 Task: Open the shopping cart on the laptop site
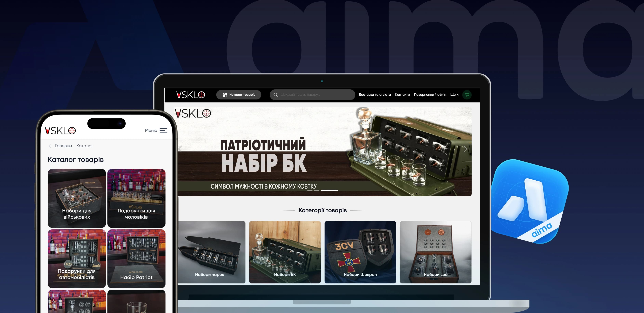click(x=467, y=95)
